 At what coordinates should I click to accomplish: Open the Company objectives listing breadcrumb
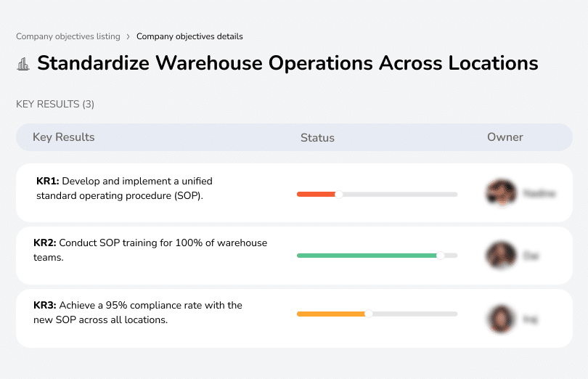coord(68,36)
